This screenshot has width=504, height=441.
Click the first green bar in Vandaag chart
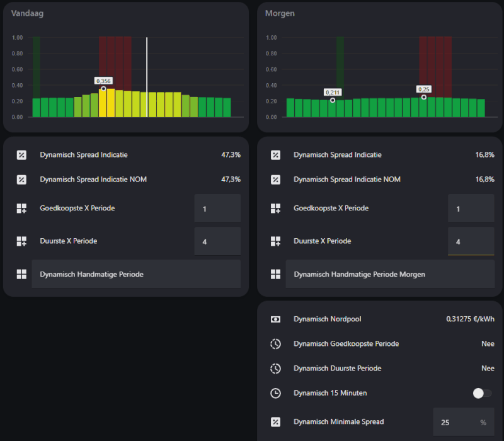point(37,108)
